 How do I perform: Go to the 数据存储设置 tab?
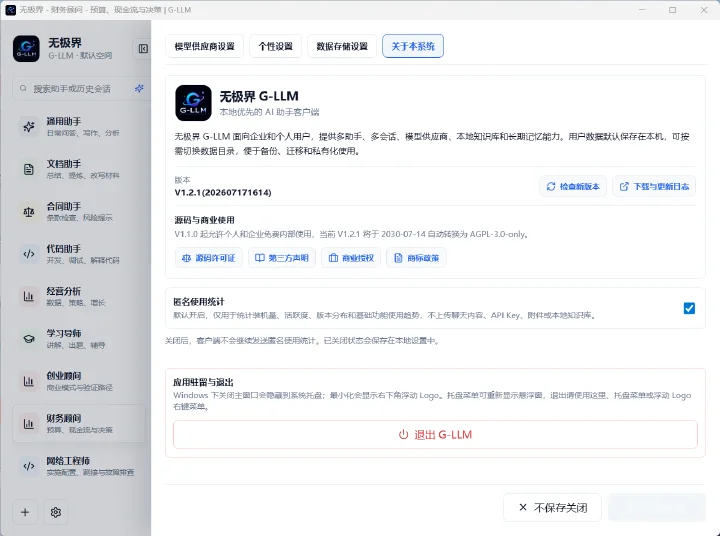tap(342, 46)
